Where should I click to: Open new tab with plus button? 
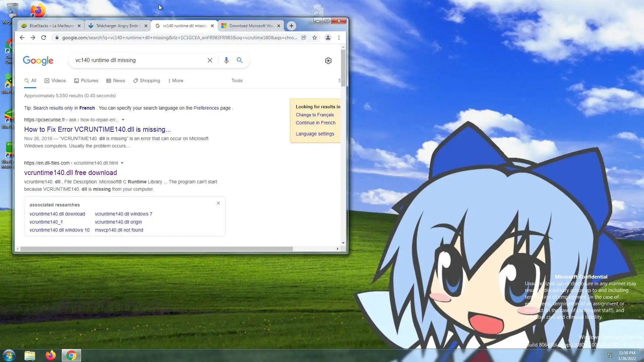[x=291, y=26]
